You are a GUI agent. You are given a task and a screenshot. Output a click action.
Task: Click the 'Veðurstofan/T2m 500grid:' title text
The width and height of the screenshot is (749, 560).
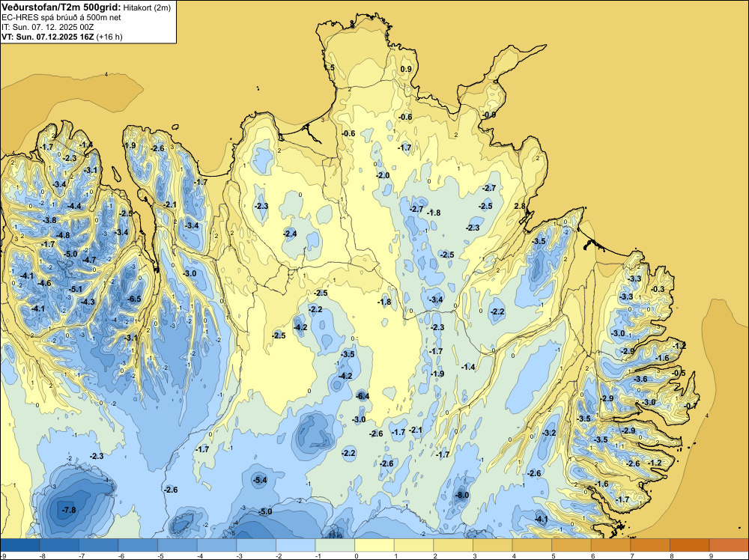pyautogui.click(x=61, y=7)
